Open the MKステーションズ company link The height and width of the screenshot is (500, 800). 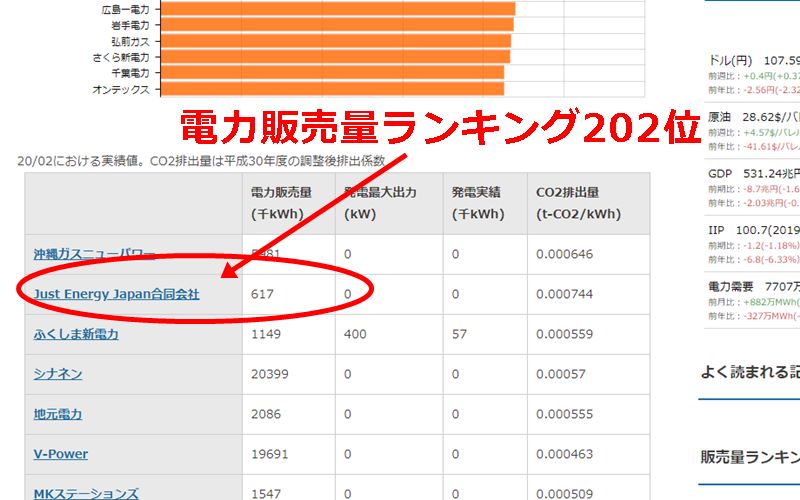[x=86, y=494]
